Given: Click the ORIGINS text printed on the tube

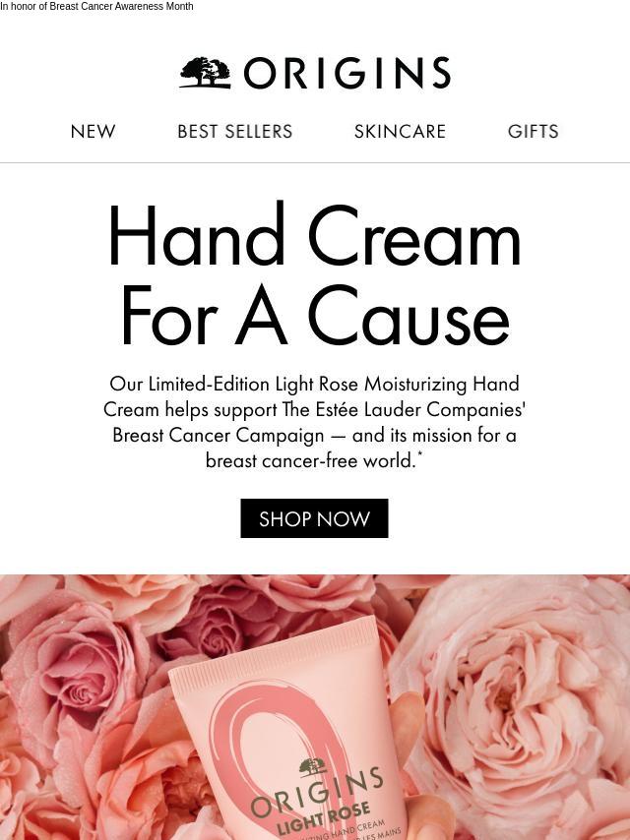Looking at the screenshot, I should pos(317,792).
